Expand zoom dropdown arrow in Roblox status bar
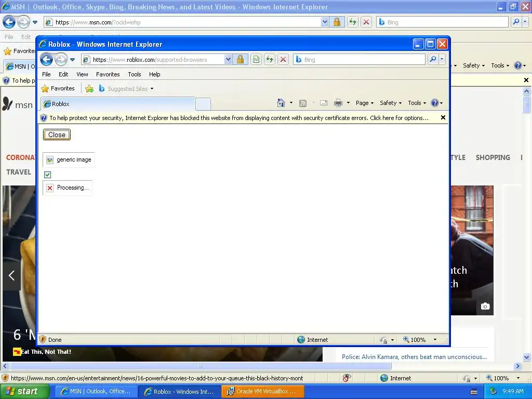This screenshot has width=532, height=399. [435, 340]
